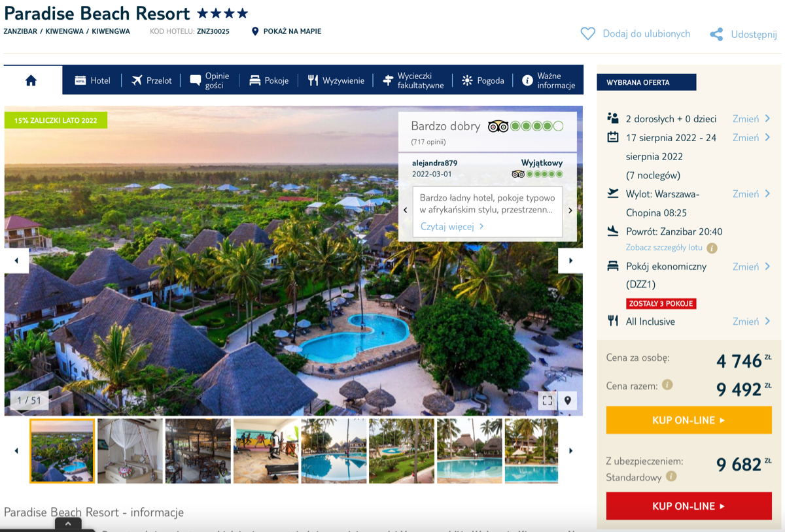
Task: Click the map pin icon on the photo
Action: 568,401
